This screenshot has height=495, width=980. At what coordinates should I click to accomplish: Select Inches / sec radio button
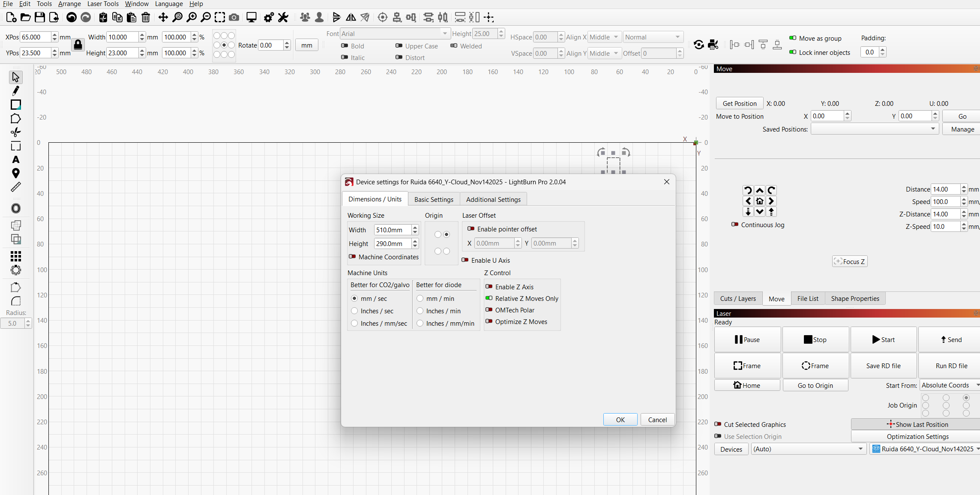[354, 311]
